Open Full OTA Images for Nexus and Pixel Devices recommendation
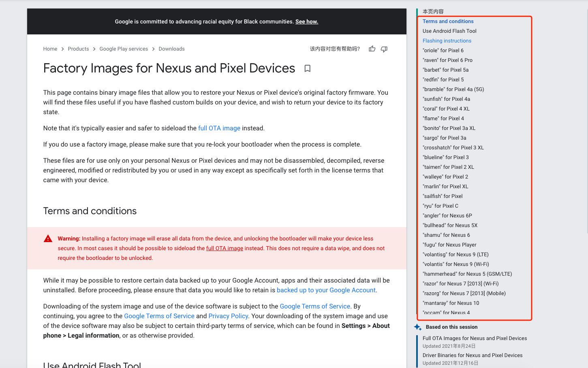 [x=475, y=338]
